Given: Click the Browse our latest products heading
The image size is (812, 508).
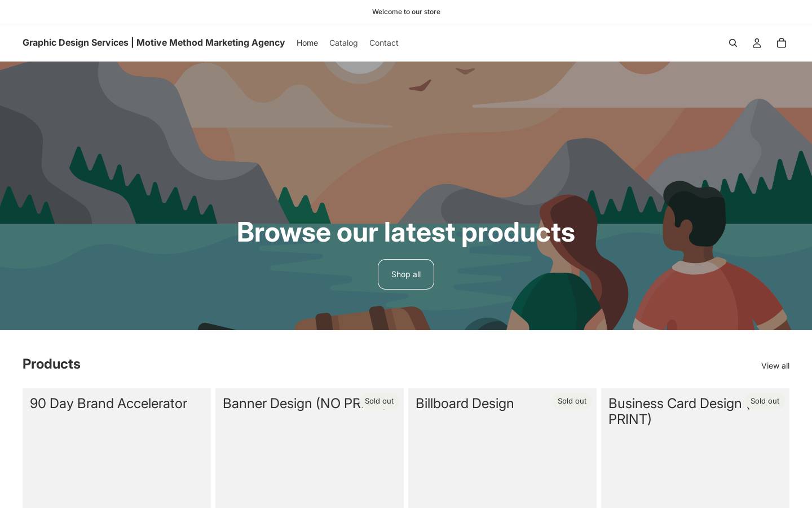Looking at the screenshot, I should (x=406, y=232).
